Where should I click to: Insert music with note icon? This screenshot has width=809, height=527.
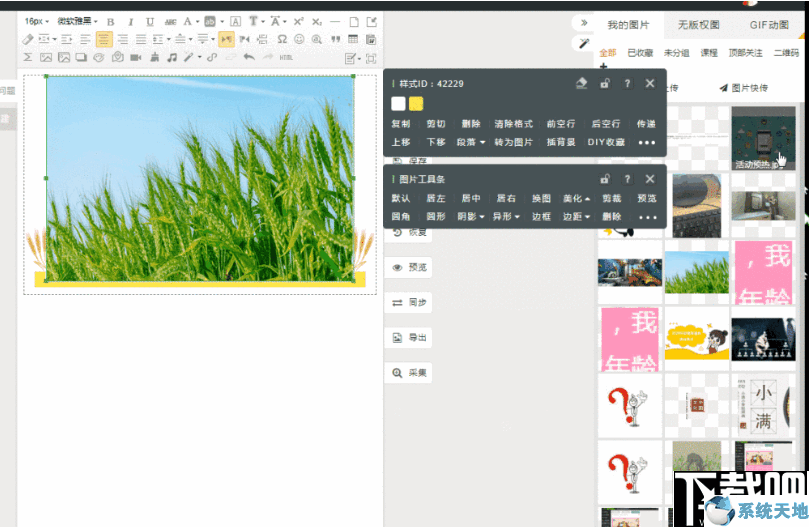click(172, 57)
